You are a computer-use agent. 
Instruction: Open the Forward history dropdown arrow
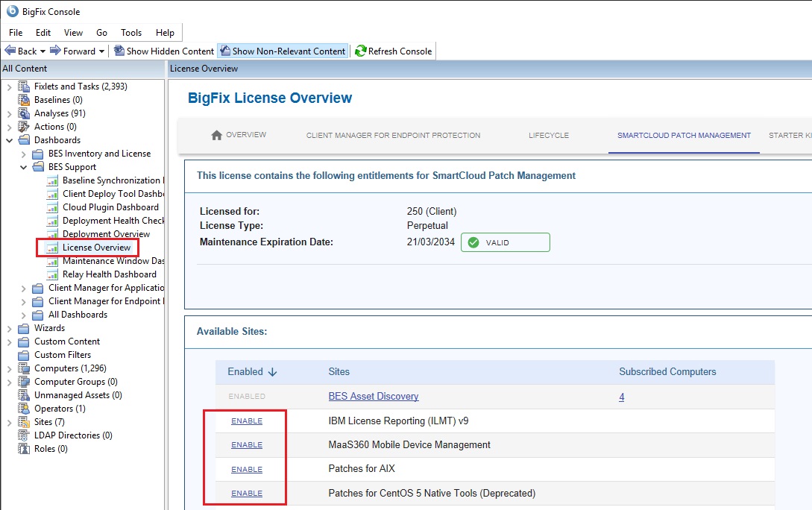point(101,51)
